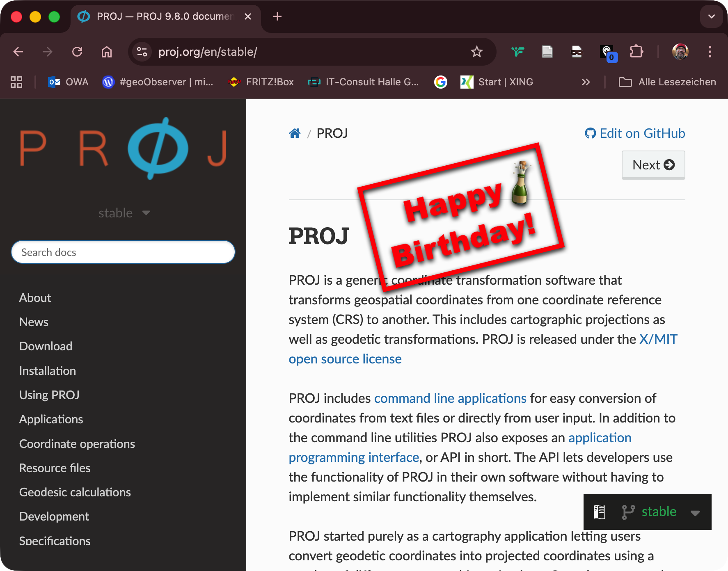Image resolution: width=728 pixels, height=571 pixels.
Task: Click into the Search docs field
Action: (x=123, y=252)
